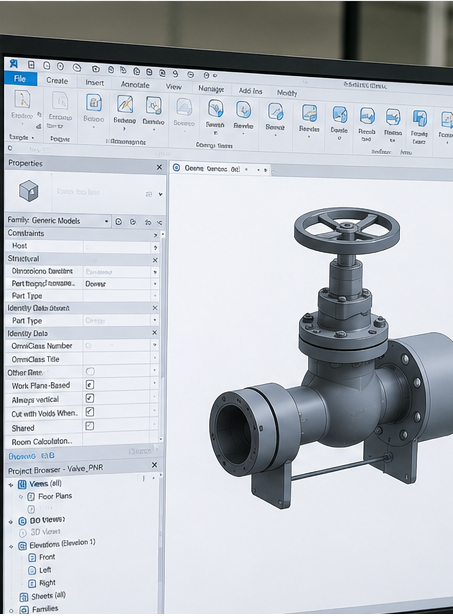
Task: Select the Front elevation view
Action: pos(47,557)
